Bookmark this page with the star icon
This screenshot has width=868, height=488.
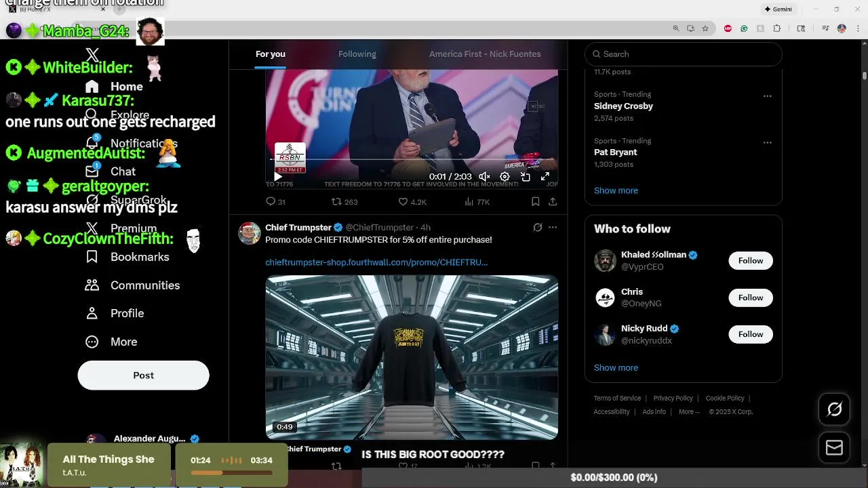point(705,28)
